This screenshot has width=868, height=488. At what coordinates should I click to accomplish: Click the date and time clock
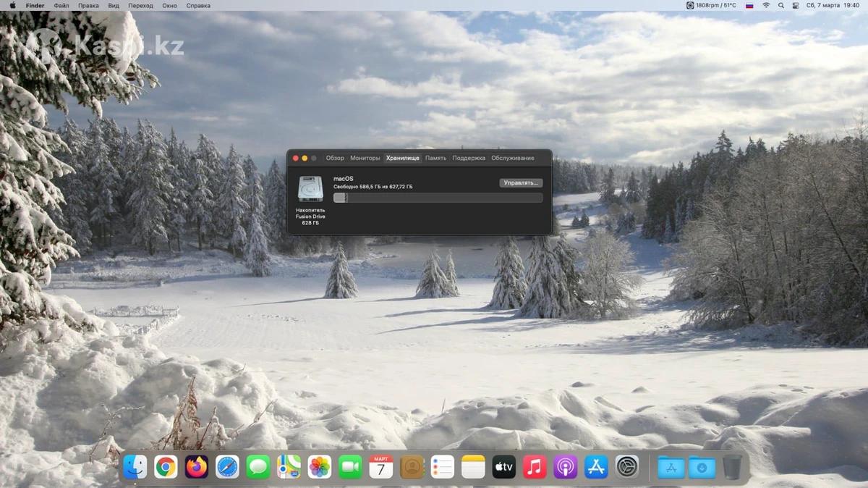click(833, 5)
